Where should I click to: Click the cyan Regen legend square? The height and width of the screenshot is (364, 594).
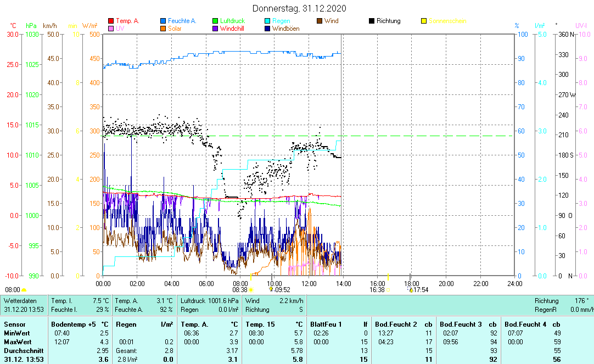pyautogui.click(x=267, y=21)
